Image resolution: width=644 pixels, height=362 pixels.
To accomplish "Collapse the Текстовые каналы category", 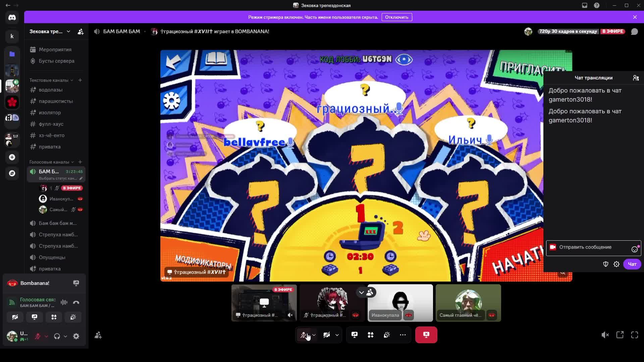I will point(51,80).
